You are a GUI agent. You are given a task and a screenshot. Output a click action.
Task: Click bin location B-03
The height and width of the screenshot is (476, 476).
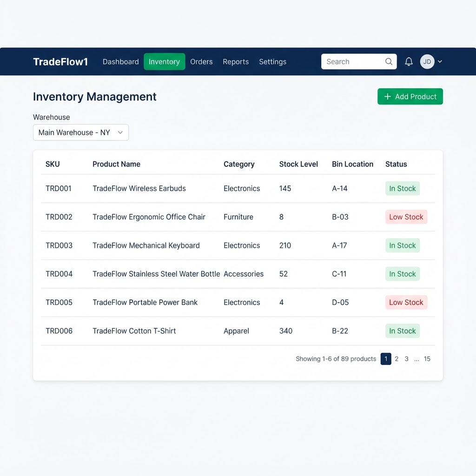coord(340,217)
